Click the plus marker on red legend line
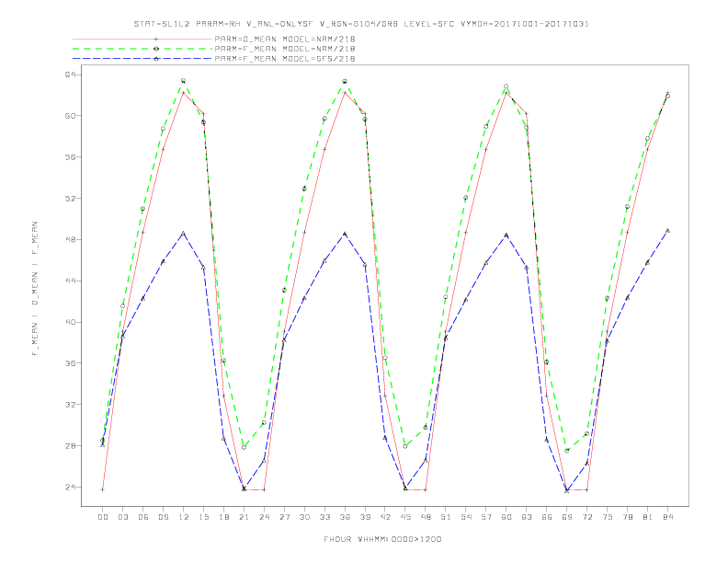The height and width of the screenshot is (563, 728). pyautogui.click(x=156, y=39)
